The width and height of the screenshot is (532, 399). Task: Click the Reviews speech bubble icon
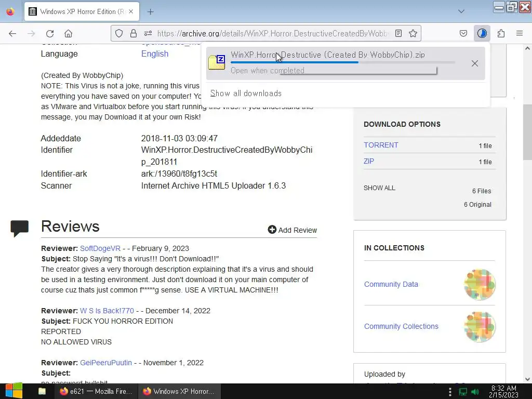20,229
